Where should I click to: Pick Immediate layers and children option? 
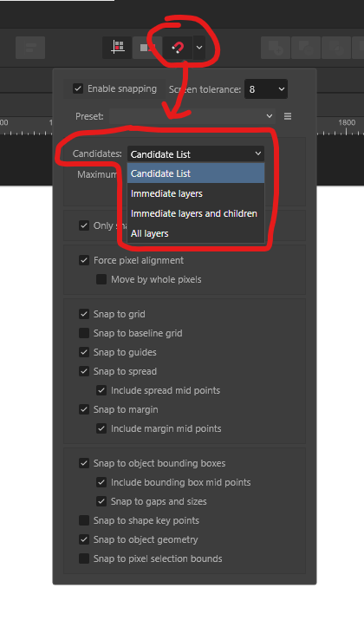point(196,213)
